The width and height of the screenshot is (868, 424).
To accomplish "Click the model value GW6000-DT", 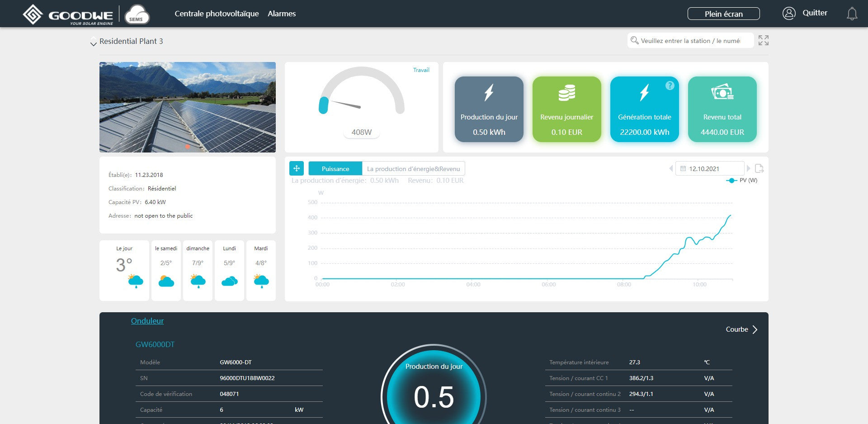I will click(236, 362).
